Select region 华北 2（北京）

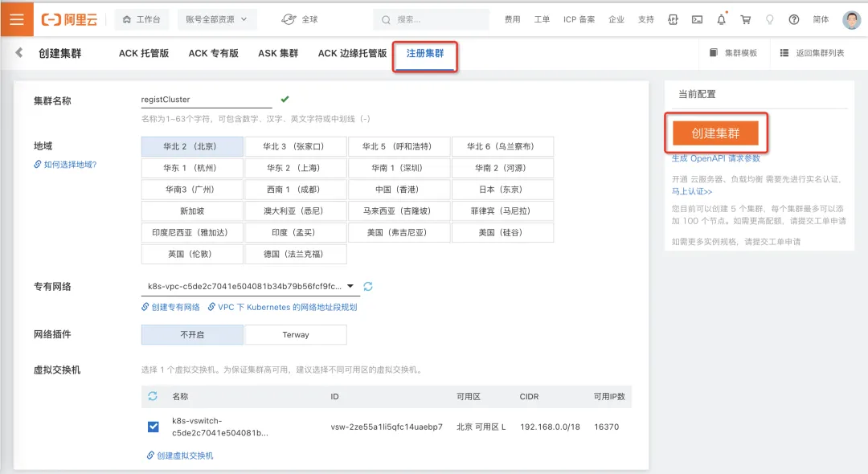point(192,146)
